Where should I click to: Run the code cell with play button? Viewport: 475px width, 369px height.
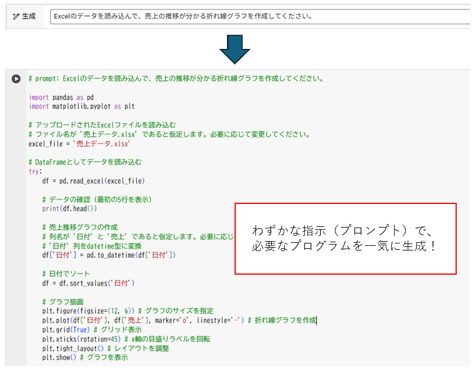point(16,79)
